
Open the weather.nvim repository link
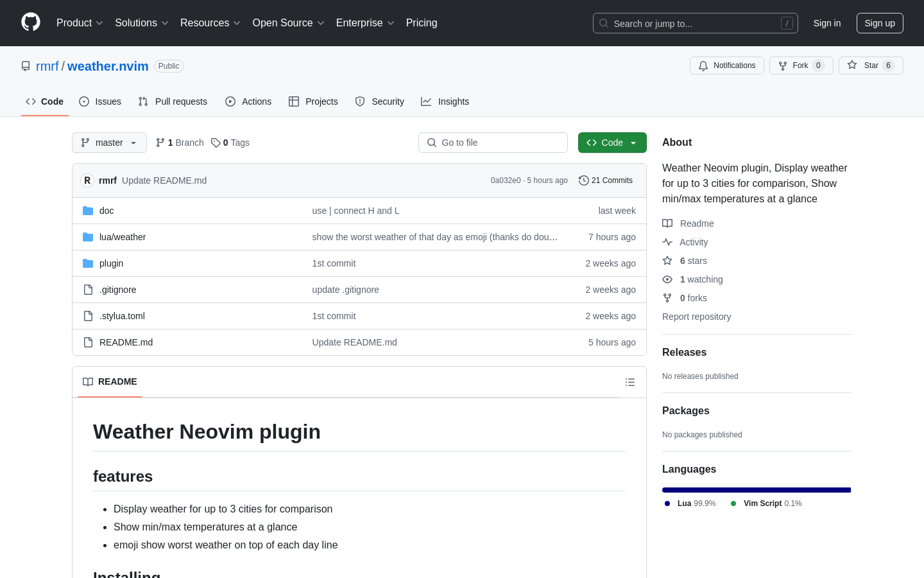point(108,66)
